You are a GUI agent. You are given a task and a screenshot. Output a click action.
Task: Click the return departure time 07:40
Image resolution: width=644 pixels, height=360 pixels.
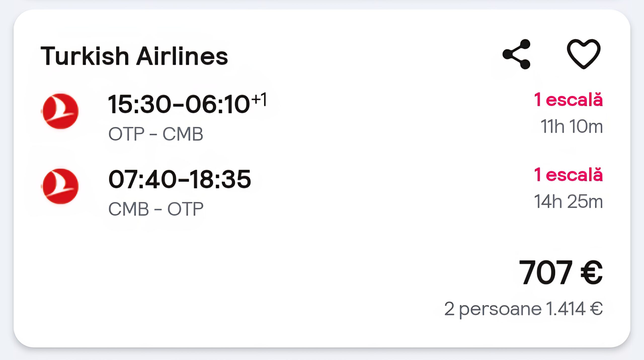[142, 179]
